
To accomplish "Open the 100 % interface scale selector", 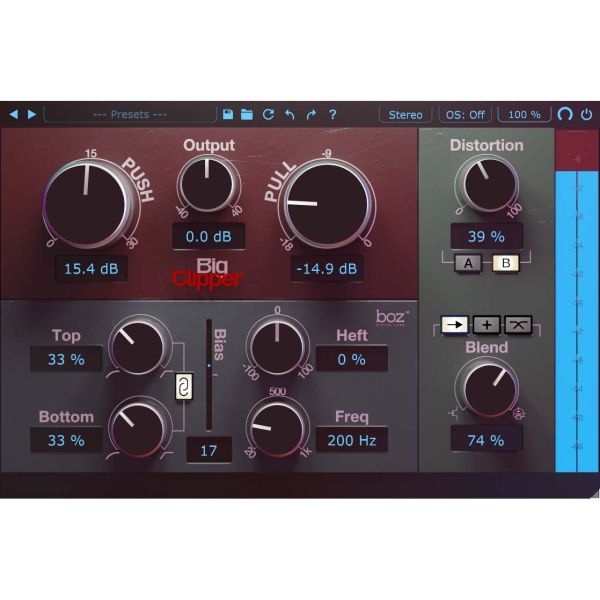I will [524, 114].
